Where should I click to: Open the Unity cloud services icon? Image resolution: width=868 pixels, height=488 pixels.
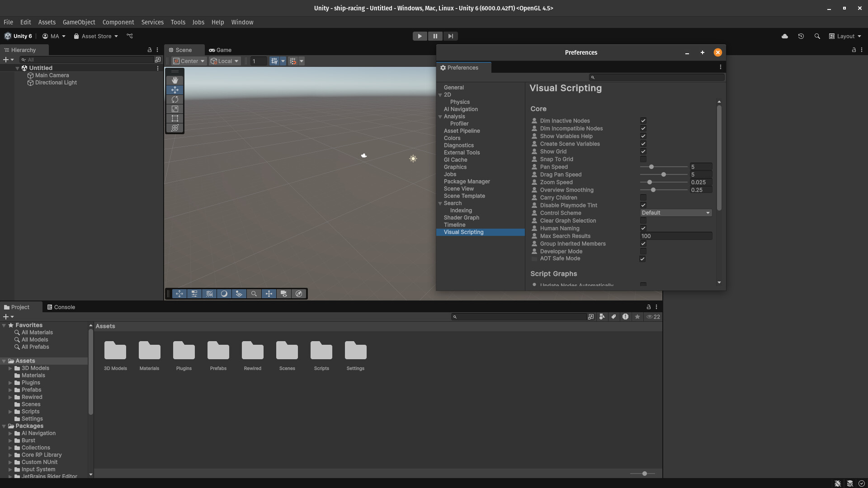click(785, 36)
